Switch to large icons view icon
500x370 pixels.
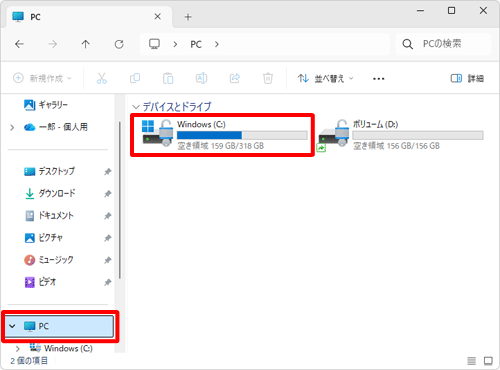[488, 361]
